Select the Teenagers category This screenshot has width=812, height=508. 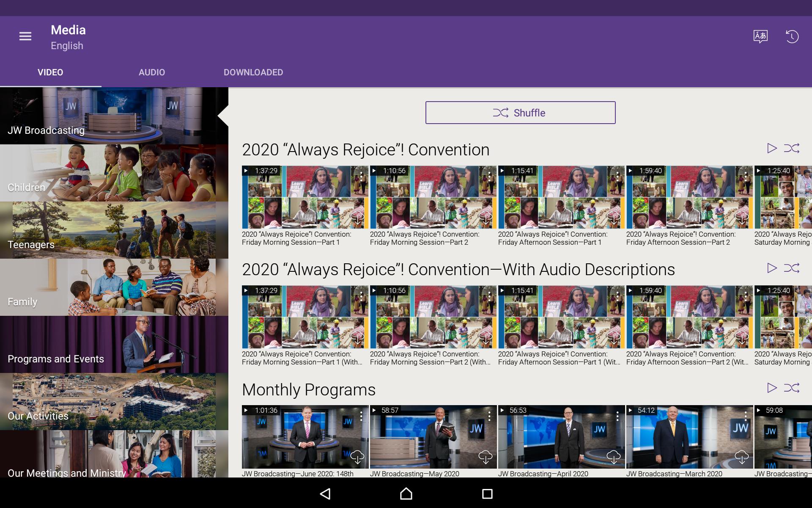pyautogui.click(x=114, y=230)
